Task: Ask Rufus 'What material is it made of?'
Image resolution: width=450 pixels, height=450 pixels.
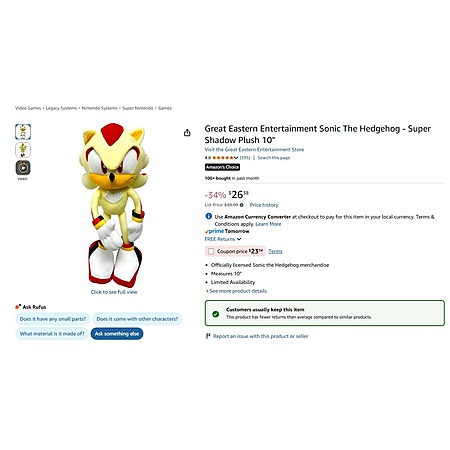Action: (52, 334)
